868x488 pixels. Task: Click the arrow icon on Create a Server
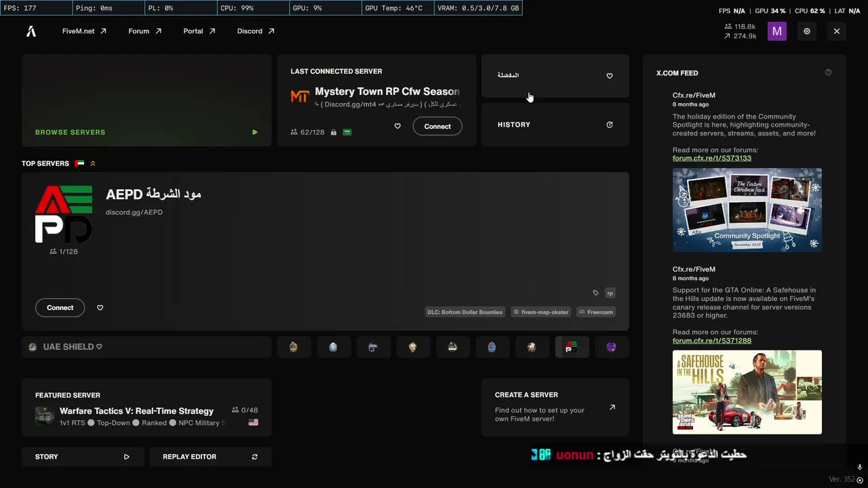point(612,407)
